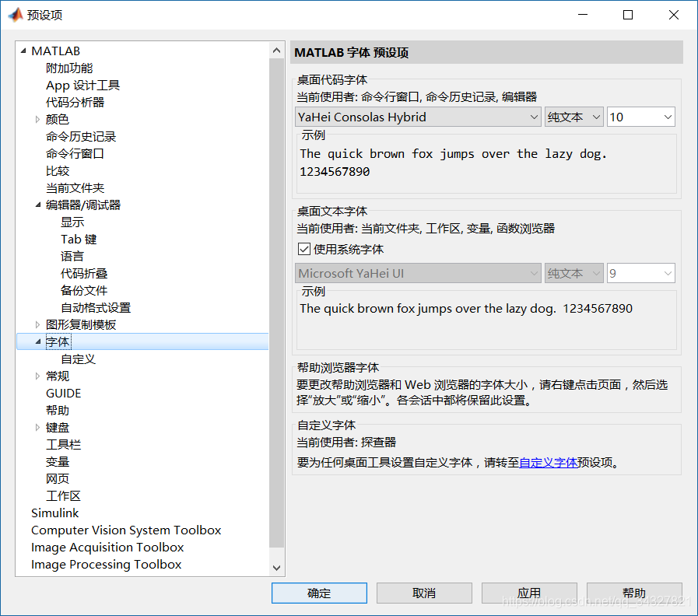Image resolution: width=698 pixels, height=616 pixels.
Task: Select 代码分析器 in the tree
Action: [x=75, y=103]
